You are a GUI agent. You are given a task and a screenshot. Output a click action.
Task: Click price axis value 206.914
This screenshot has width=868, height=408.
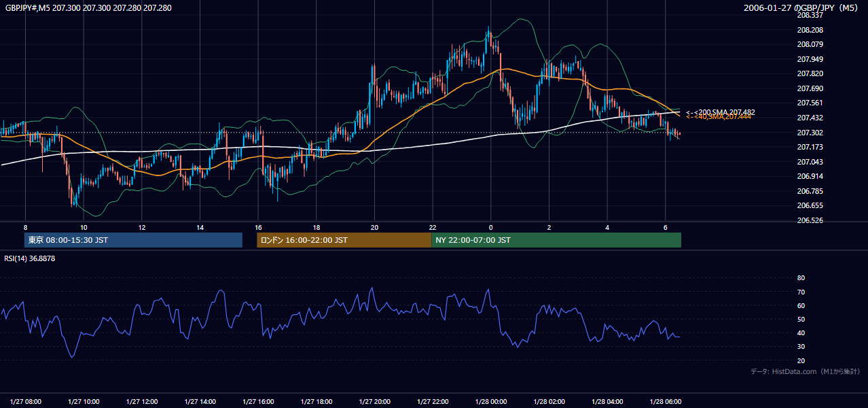point(810,176)
